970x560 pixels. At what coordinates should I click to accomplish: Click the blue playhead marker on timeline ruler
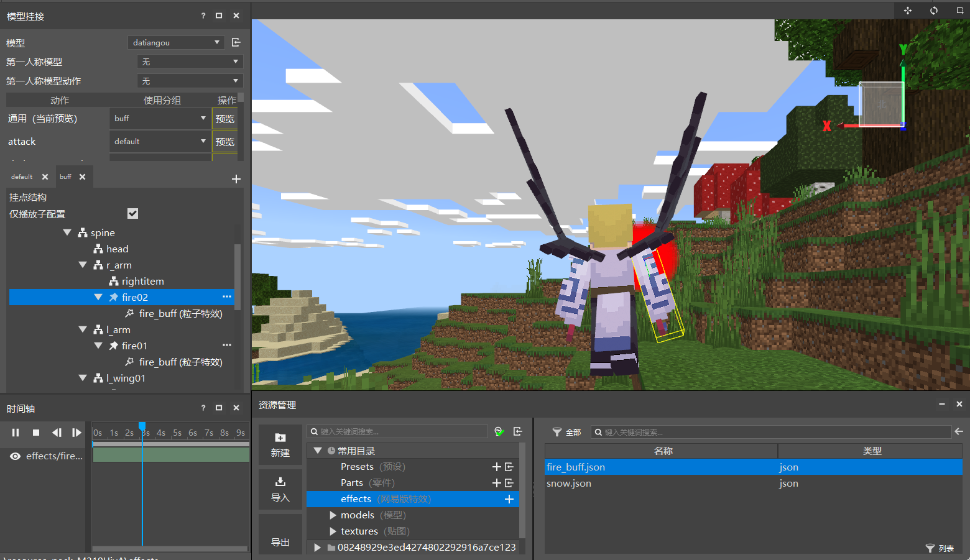142,426
